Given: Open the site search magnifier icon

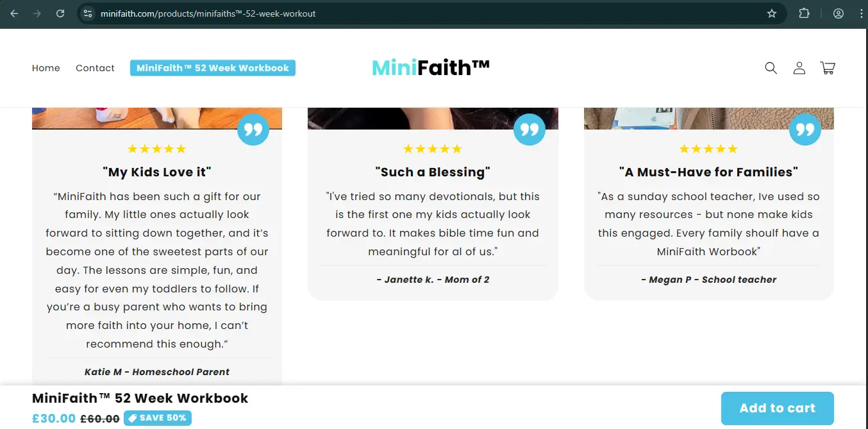Looking at the screenshot, I should pyautogui.click(x=771, y=68).
